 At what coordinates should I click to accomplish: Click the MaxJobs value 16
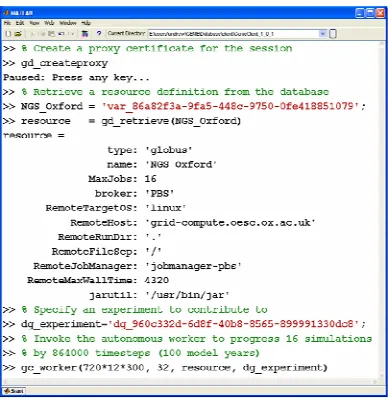[x=150, y=179]
